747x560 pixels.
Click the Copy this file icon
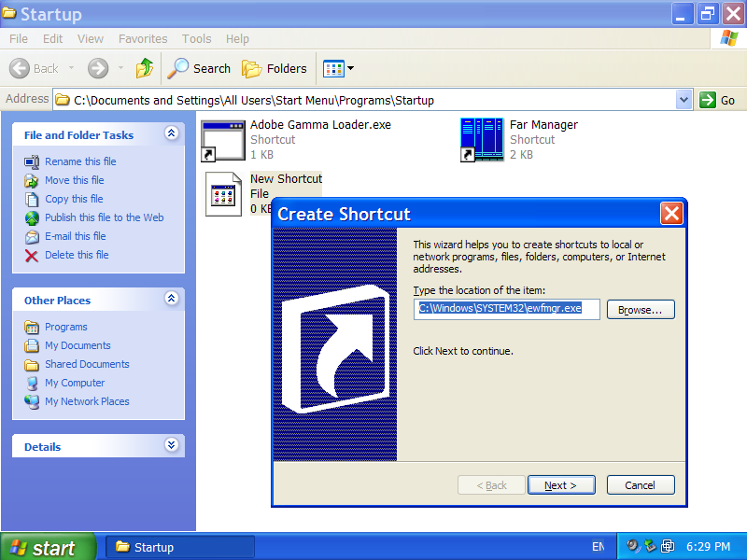pyautogui.click(x=32, y=199)
